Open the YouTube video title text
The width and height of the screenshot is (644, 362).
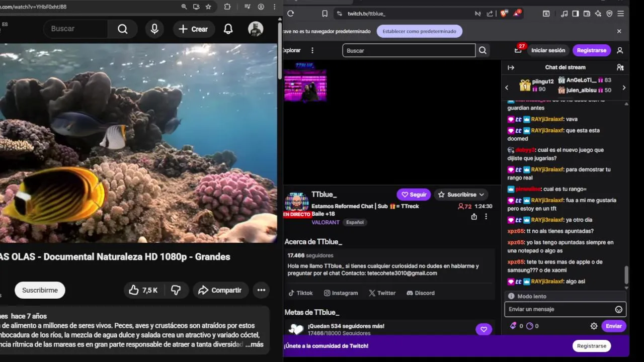115,257
